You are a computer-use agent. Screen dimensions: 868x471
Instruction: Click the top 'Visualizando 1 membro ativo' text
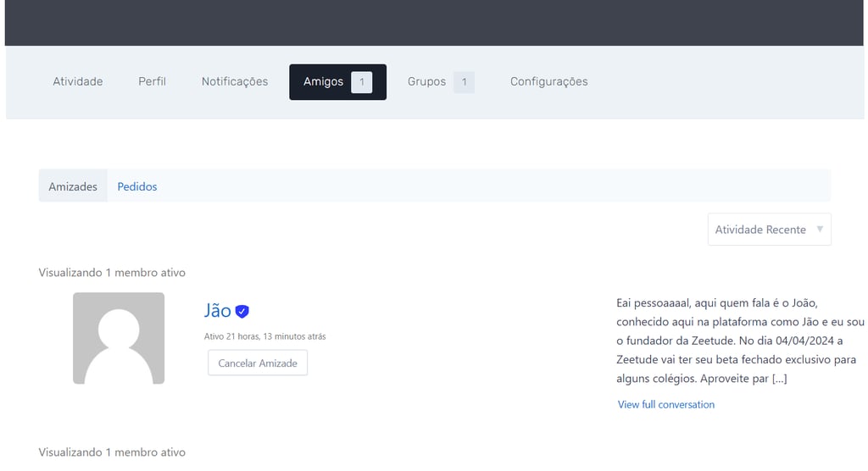click(112, 272)
